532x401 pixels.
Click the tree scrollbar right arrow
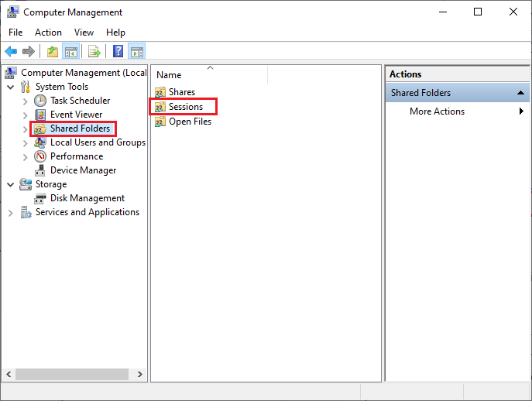point(140,375)
